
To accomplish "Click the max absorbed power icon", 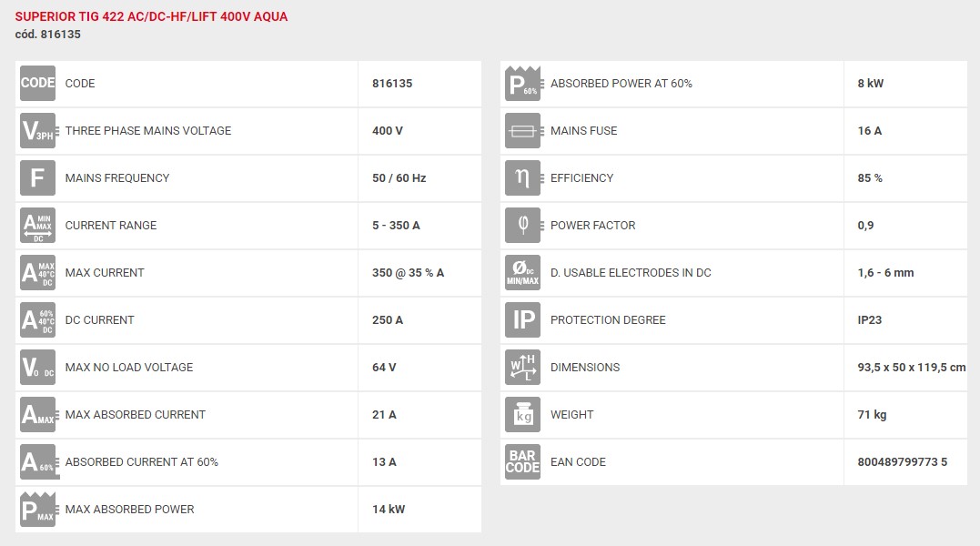I will [x=37, y=509].
